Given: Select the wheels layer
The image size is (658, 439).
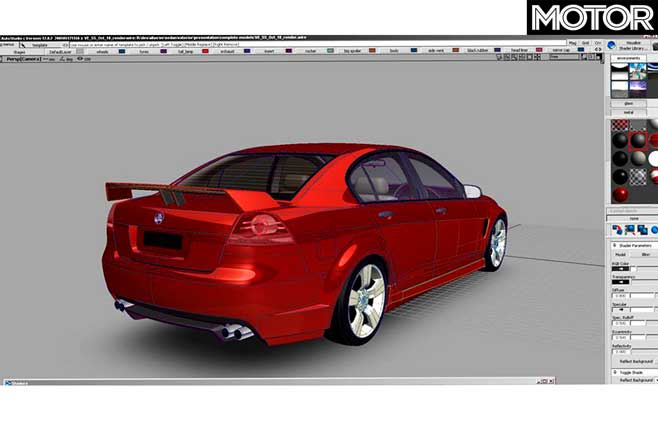Looking at the screenshot, I should point(102,52).
